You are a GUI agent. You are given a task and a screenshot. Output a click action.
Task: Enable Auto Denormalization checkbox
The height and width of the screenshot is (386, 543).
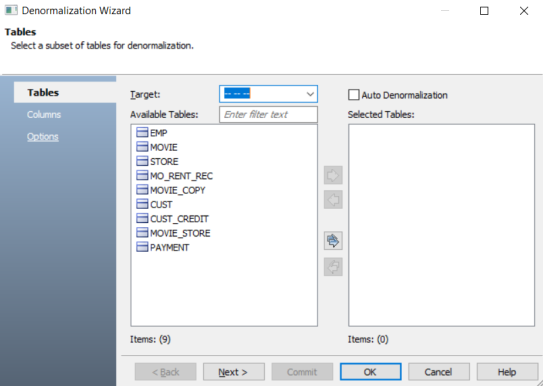(x=354, y=95)
